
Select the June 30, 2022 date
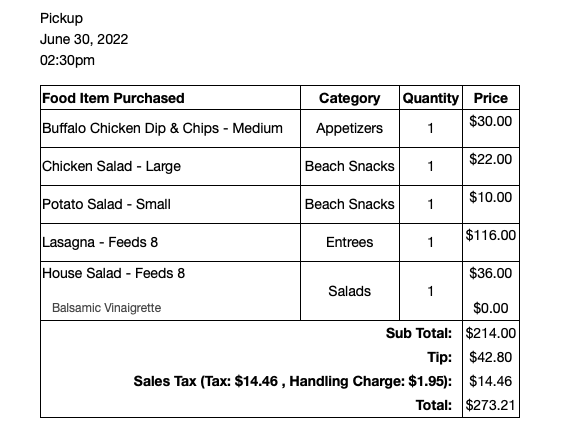click(84, 39)
